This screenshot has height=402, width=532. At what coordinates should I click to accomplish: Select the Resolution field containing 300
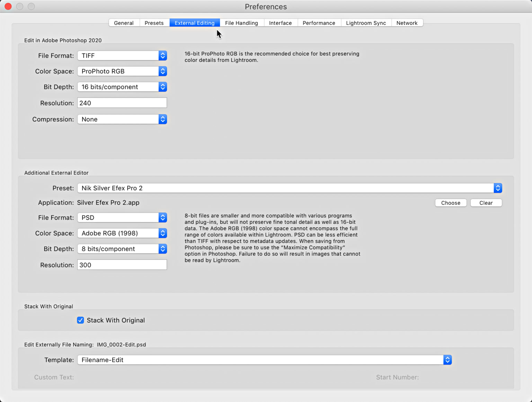coord(122,265)
